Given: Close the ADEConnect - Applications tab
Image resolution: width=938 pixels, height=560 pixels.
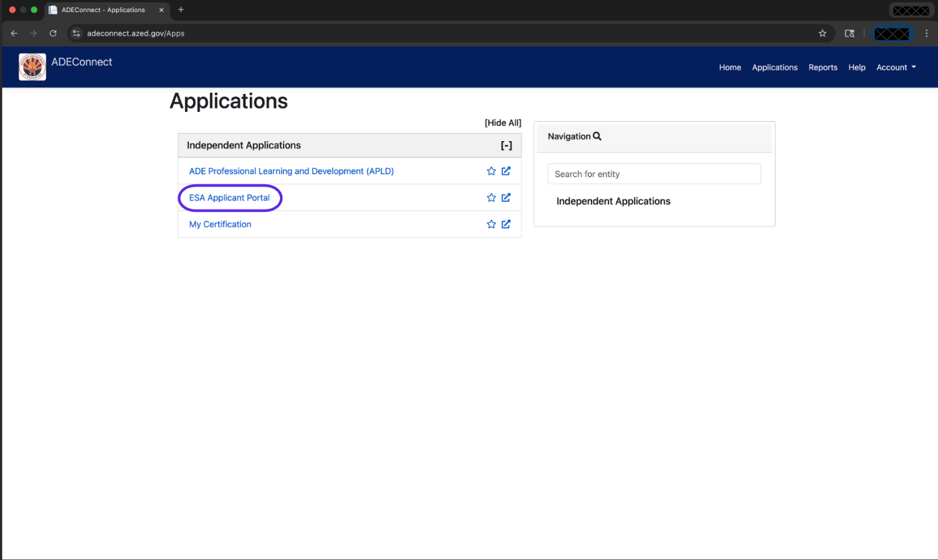Looking at the screenshot, I should pyautogui.click(x=162, y=10).
